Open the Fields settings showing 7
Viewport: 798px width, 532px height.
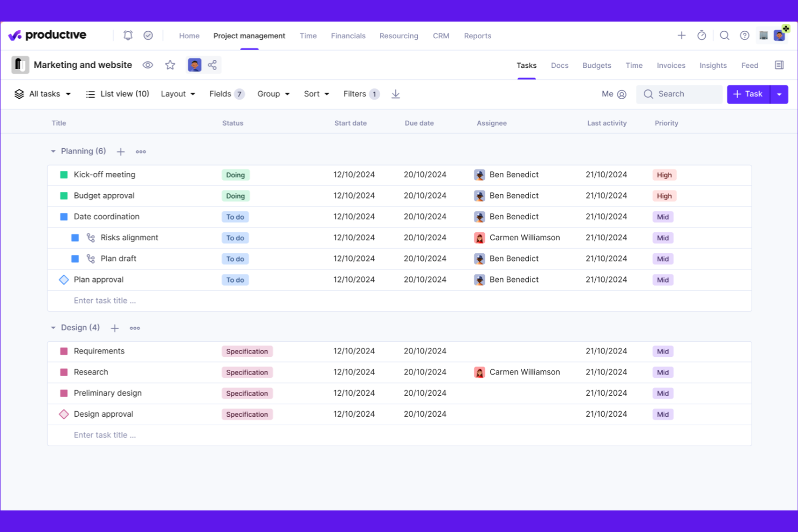coord(226,94)
